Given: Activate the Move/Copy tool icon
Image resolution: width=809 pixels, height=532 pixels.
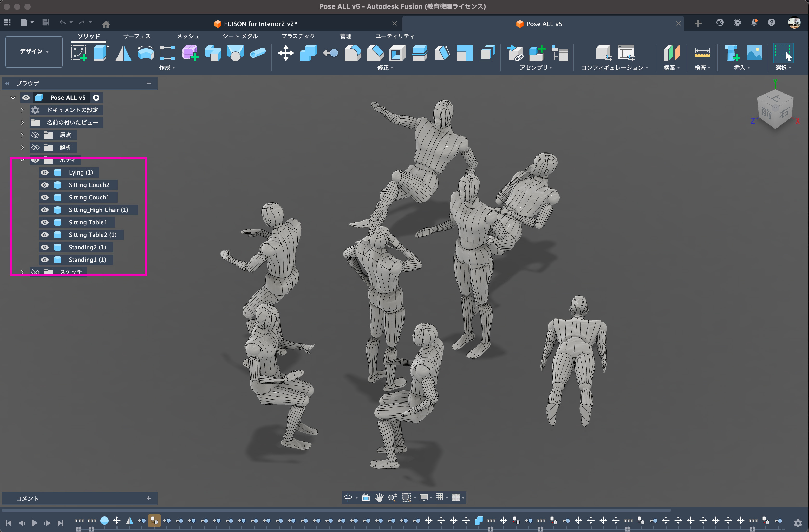Looking at the screenshot, I should coord(285,53).
